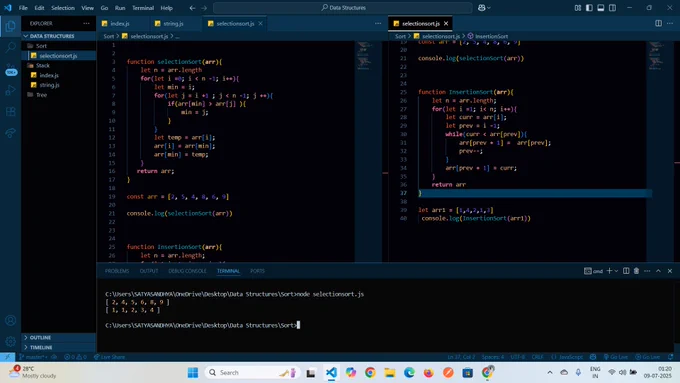This screenshot has height=383, width=680.
Task: Open new terminal launch profile dropdown
Action: click(616, 271)
